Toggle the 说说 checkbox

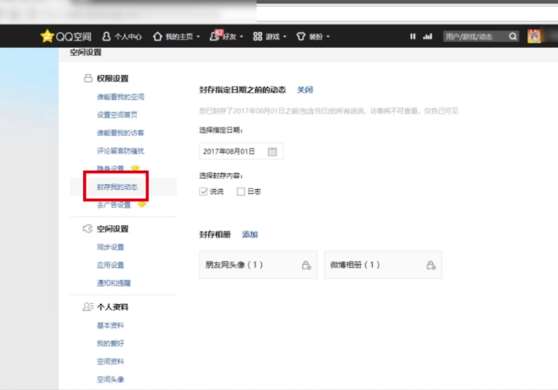pyautogui.click(x=204, y=191)
